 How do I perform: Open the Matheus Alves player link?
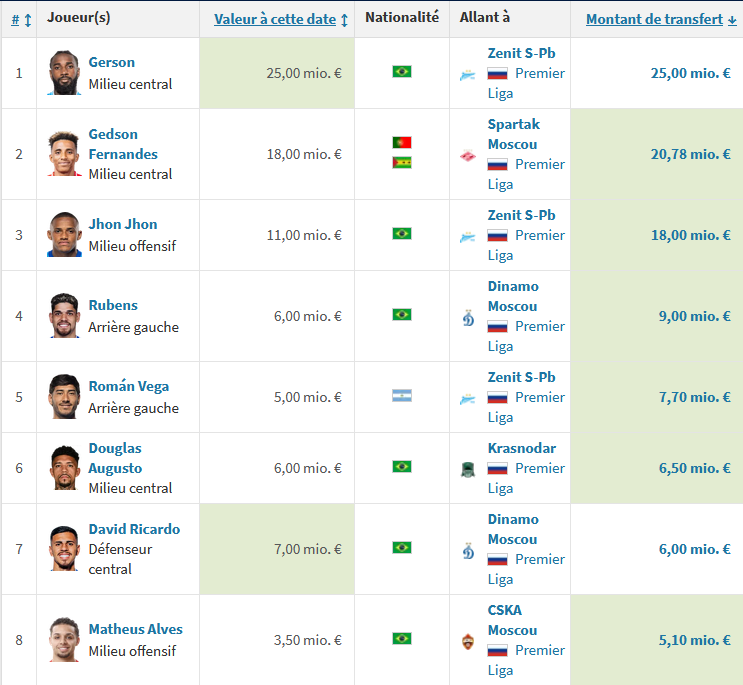pyautogui.click(x=136, y=629)
